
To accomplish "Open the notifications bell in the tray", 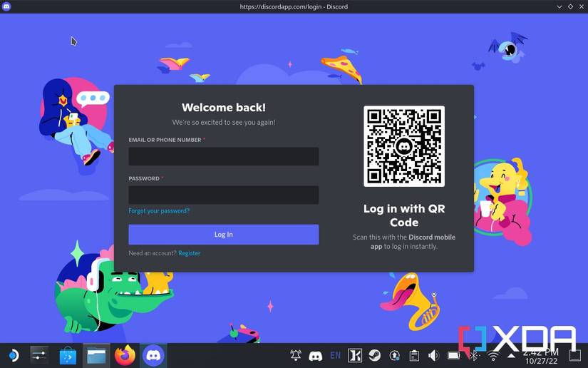I will [x=296, y=355].
